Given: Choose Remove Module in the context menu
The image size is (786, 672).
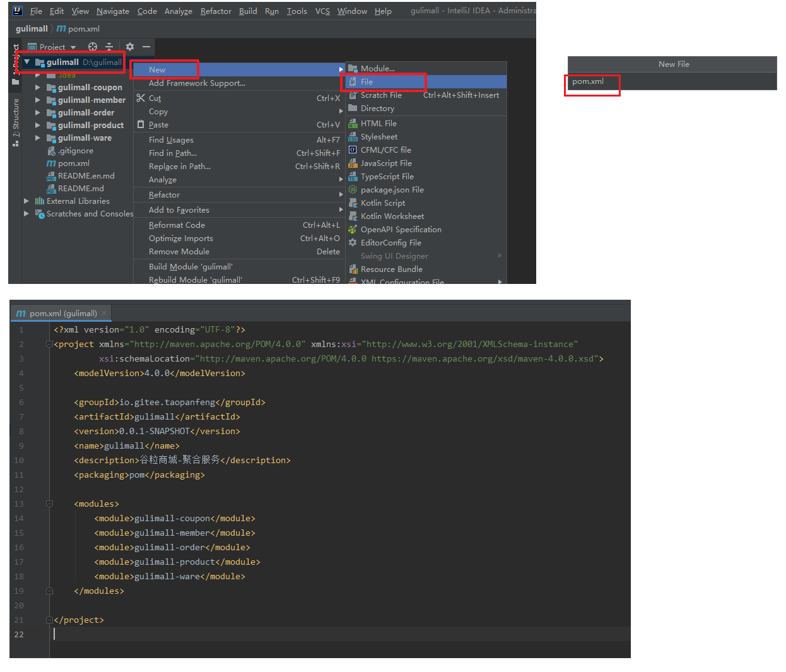Looking at the screenshot, I should pyautogui.click(x=240, y=252).
